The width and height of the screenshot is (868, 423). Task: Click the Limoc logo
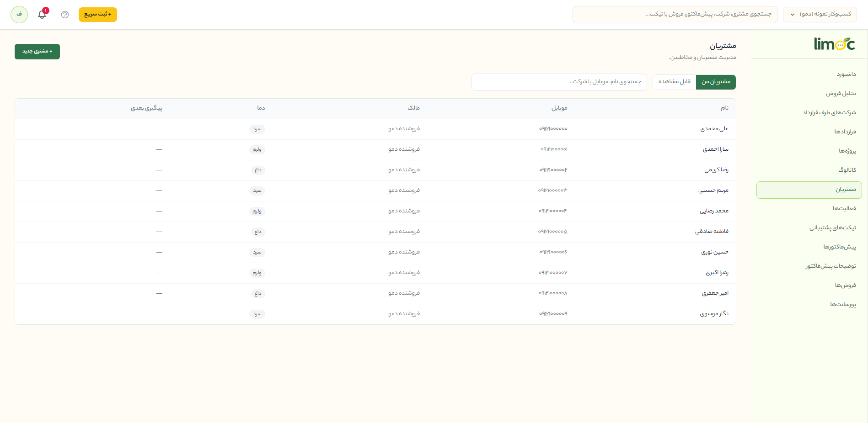[835, 44]
